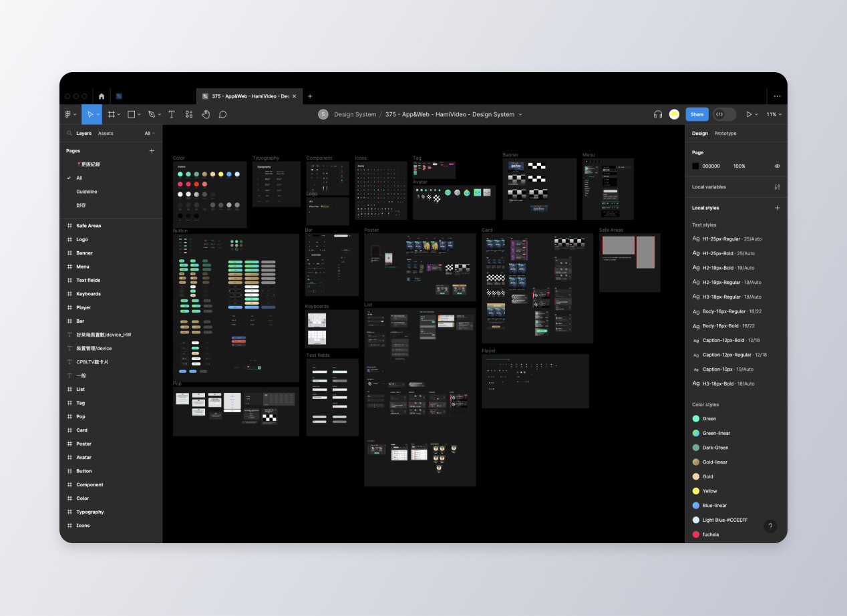The width and height of the screenshot is (847, 616).
Task: Open the Hand tool
Action: coord(206,114)
